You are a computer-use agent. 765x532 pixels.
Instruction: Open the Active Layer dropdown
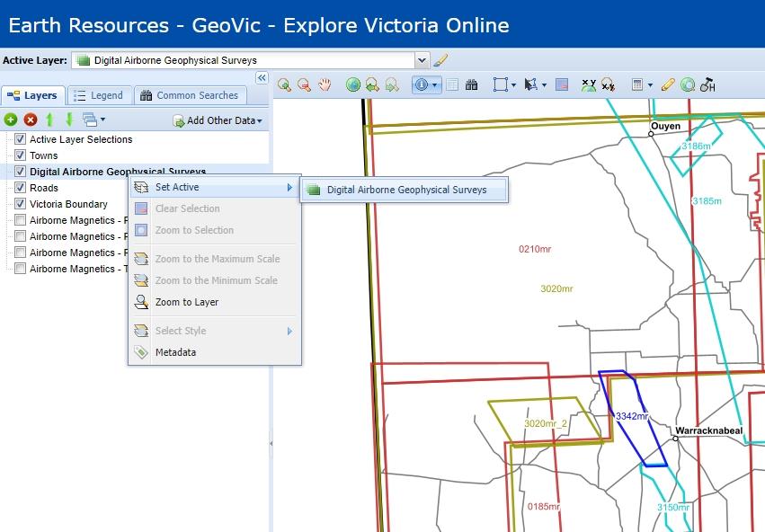pos(422,60)
